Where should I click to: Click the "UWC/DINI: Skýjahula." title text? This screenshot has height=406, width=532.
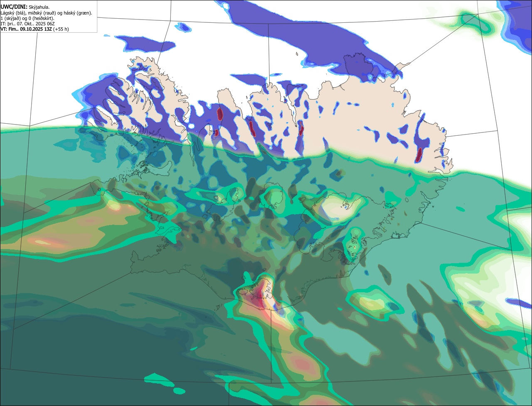[25, 7]
